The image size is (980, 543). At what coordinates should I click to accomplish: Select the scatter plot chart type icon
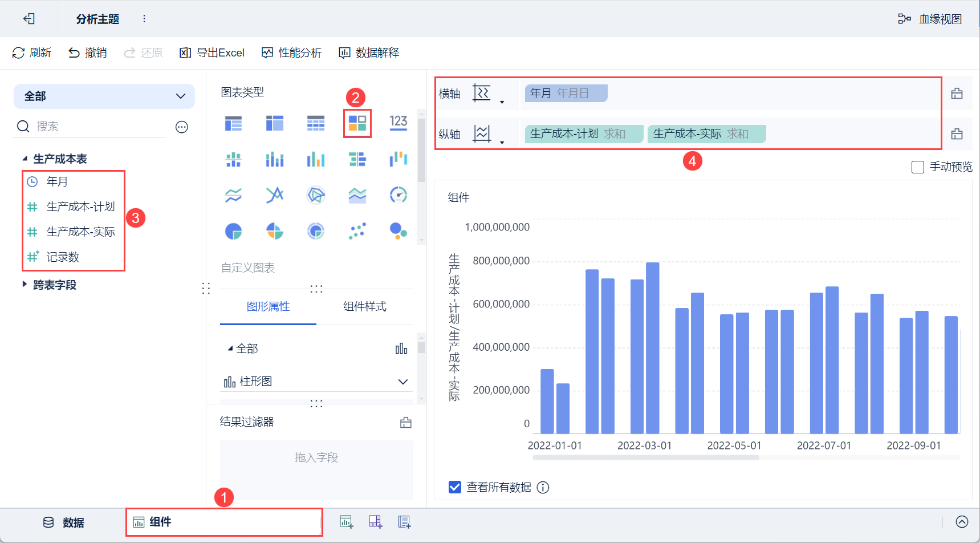357,231
